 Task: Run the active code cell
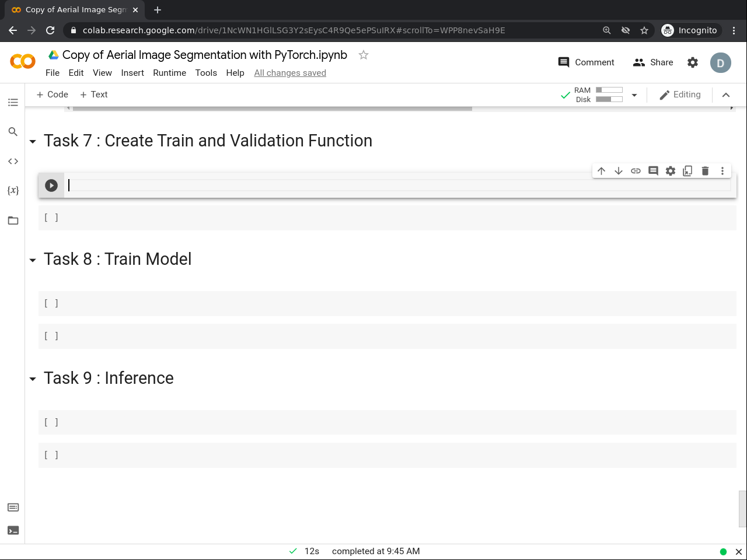pos(51,185)
